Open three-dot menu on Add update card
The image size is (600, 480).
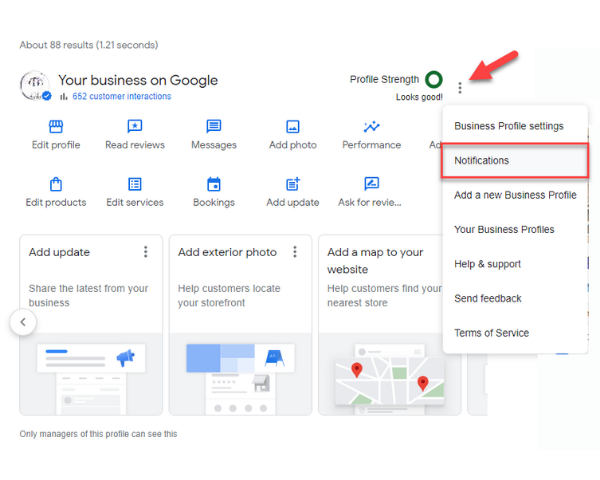[x=145, y=252]
